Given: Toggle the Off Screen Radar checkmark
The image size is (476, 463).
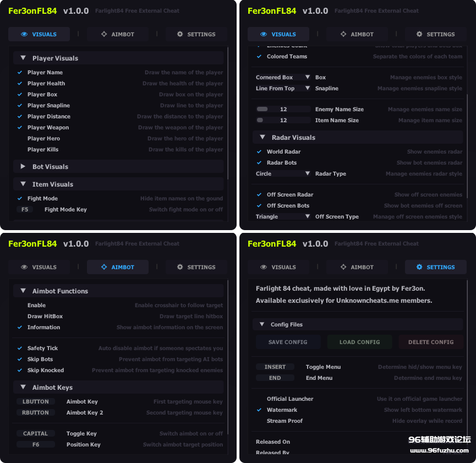Looking at the screenshot, I should coord(259,194).
